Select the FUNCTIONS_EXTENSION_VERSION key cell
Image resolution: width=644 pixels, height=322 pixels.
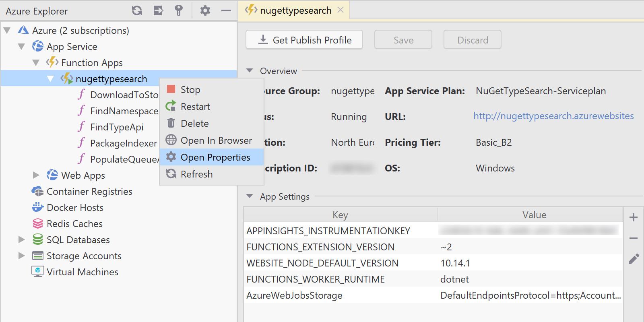click(x=341, y=247)
